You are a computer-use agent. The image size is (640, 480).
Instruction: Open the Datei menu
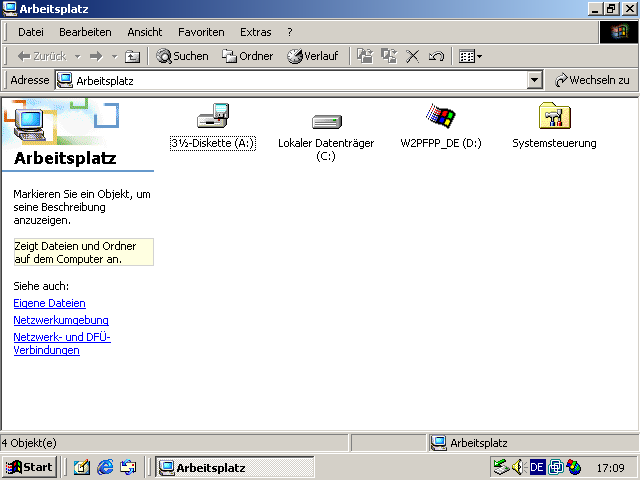pyautogui.click(x=31, y=32)
